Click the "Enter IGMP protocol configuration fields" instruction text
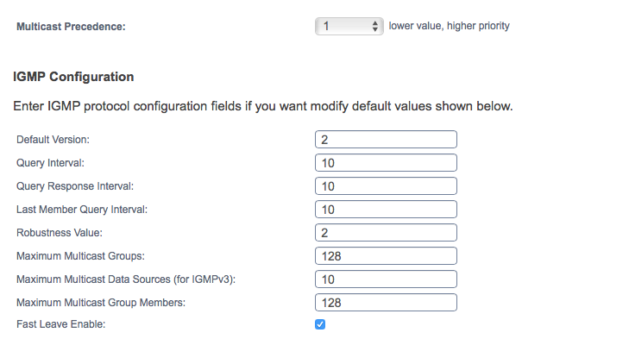The image size is (629, 364). click(x=263, y=107)
